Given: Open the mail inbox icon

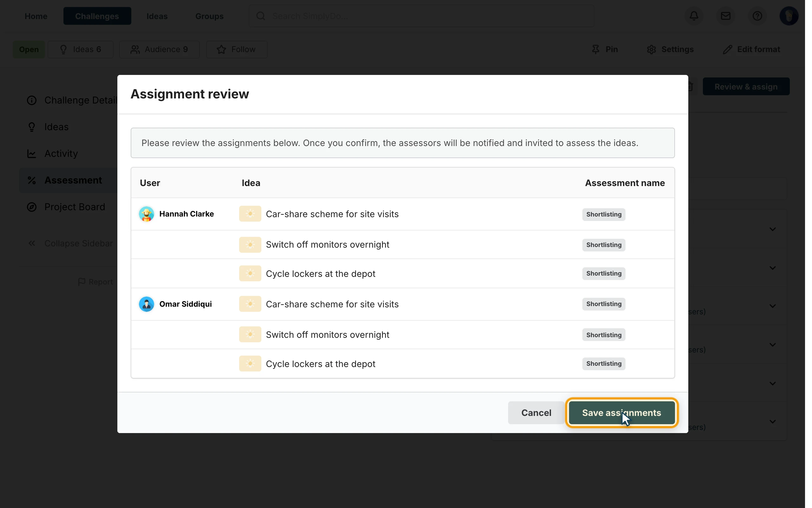Looking at the screenshot, I should 725,16.
